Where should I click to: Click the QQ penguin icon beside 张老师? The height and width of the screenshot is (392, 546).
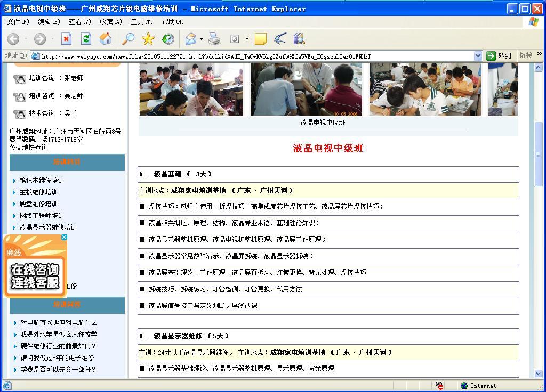tap(19, 79)
